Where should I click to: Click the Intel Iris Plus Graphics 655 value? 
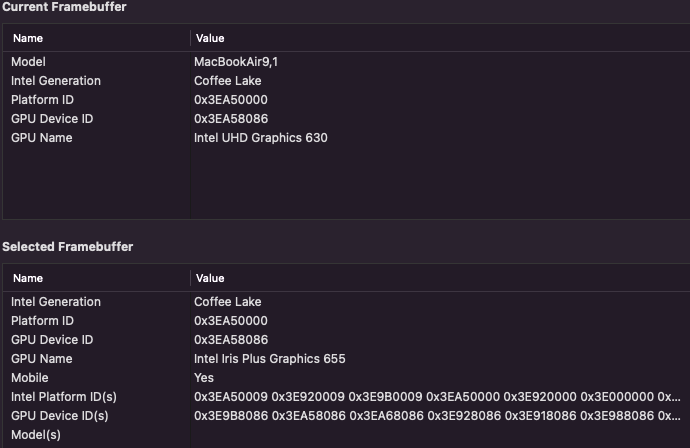pyautogui.click(x=270, y=359)
